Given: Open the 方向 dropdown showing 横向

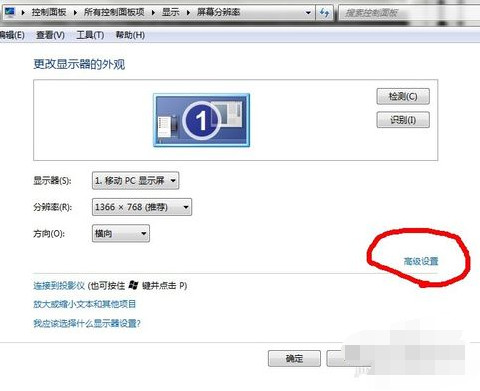Looking at the screenshot, I should click(121, 233).
